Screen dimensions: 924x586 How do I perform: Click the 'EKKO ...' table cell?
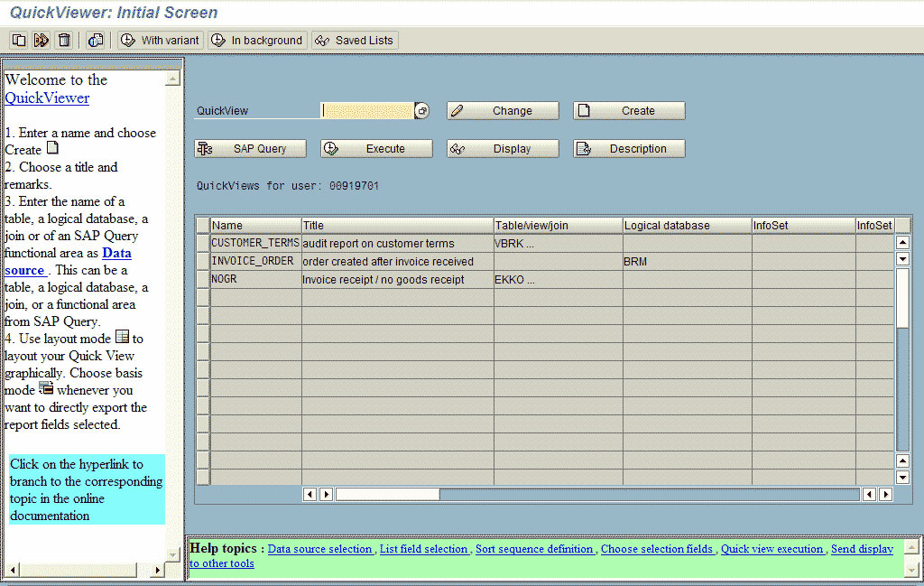tap(558, 279)
